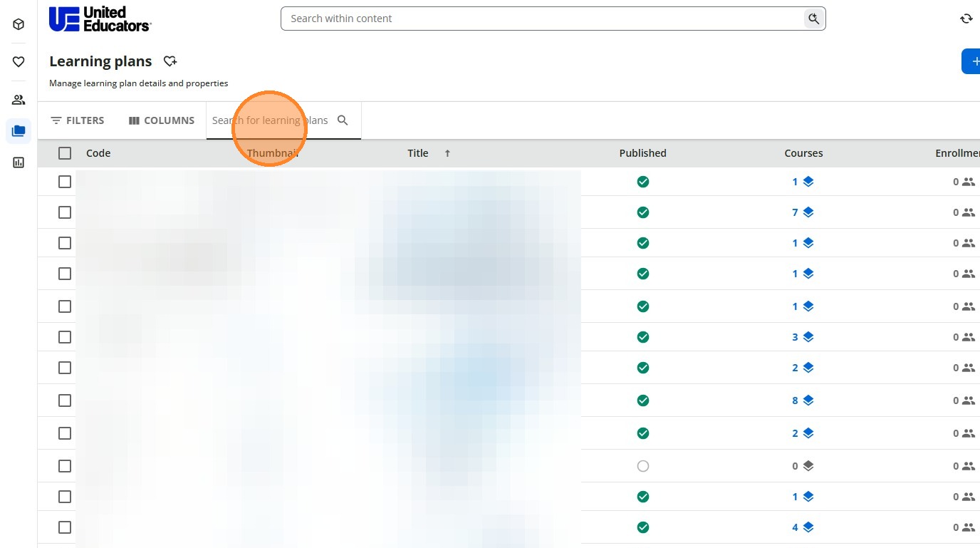Click the Courses column header
This screenshot has height=548, width=980.
point(803,153)
